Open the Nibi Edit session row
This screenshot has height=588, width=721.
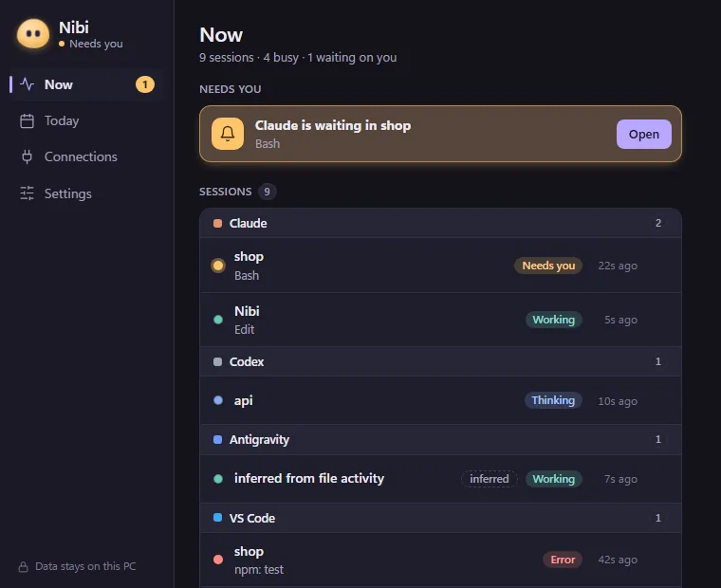coord(440,320)
